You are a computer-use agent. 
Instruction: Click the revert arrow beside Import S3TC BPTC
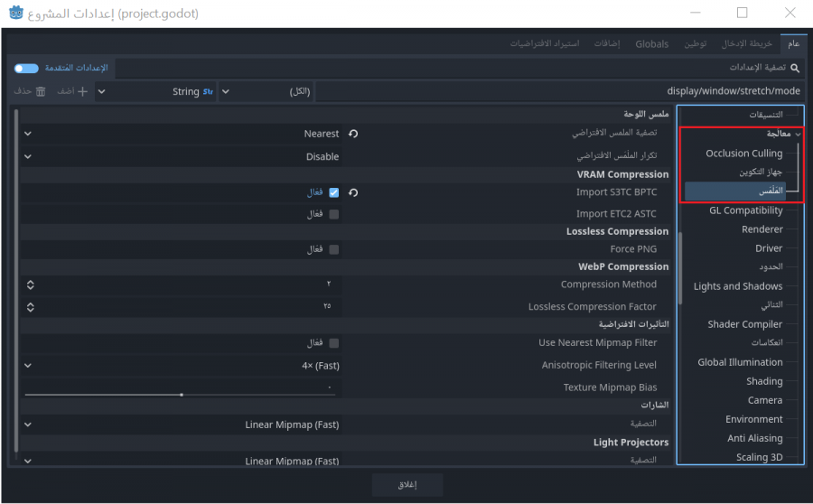(x=353, y=192)
